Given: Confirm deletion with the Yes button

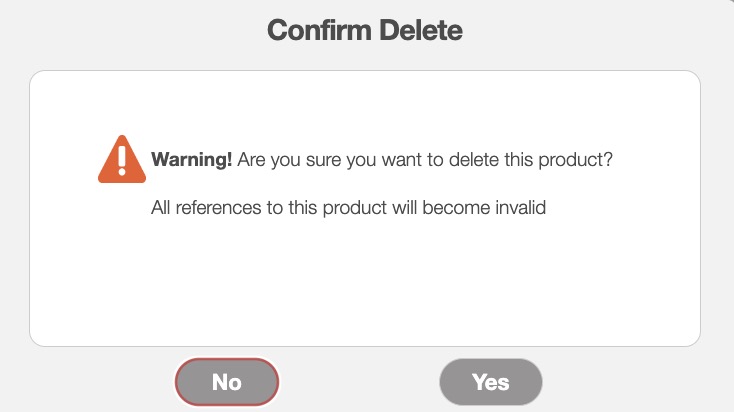Looking at the screenshot, I should (491, 382).
